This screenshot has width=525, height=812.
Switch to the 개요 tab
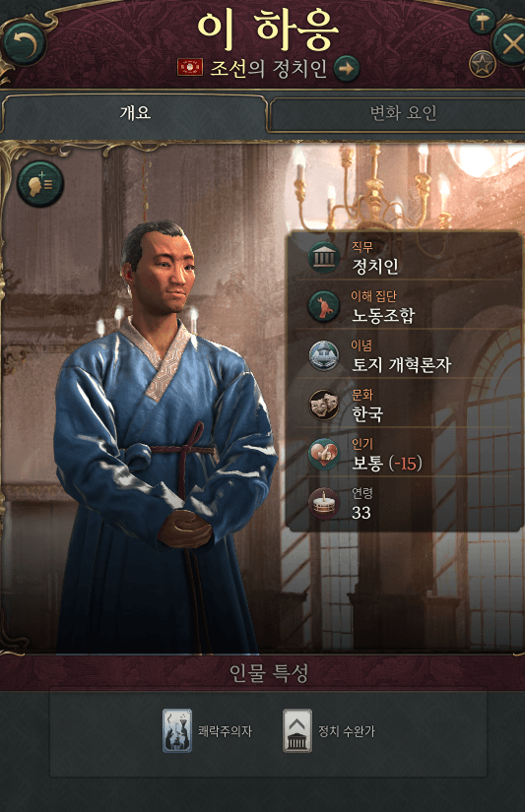tap(135, 113)
